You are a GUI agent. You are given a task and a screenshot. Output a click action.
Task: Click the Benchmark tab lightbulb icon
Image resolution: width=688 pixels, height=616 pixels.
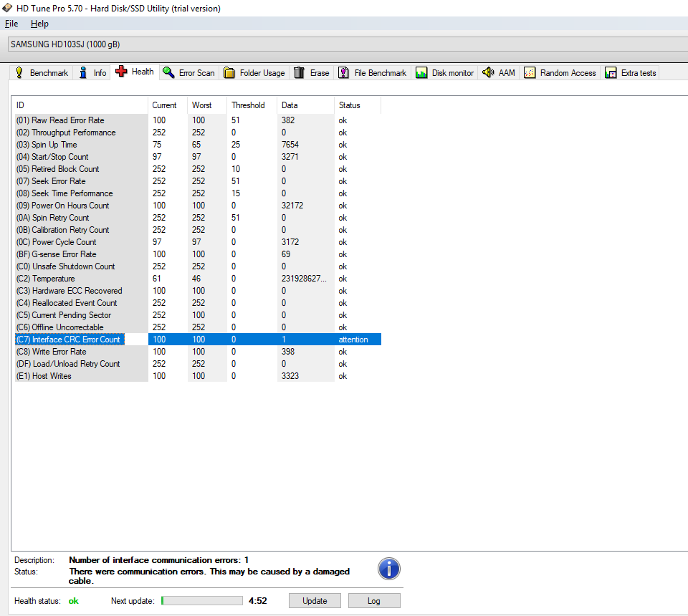point(19,73)
